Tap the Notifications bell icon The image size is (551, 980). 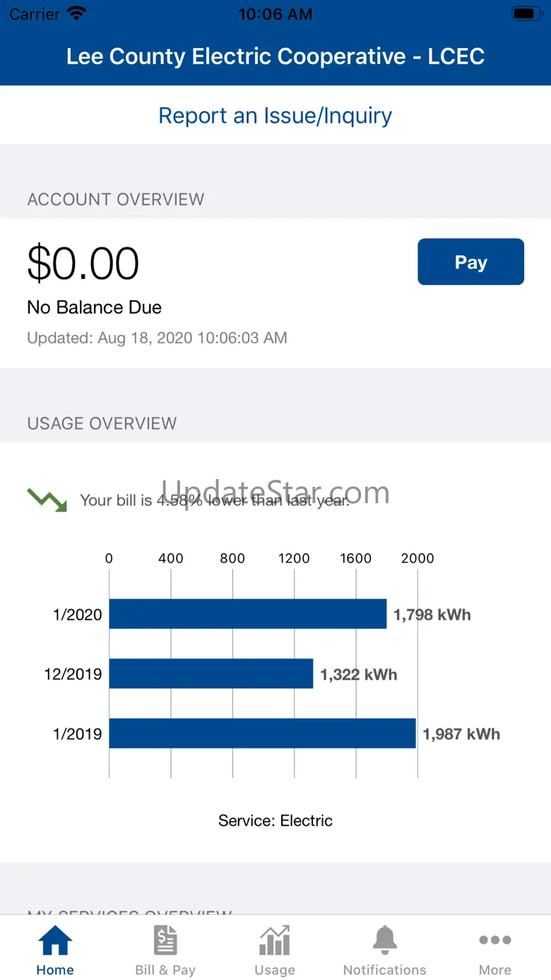click(x=385, y=940)
